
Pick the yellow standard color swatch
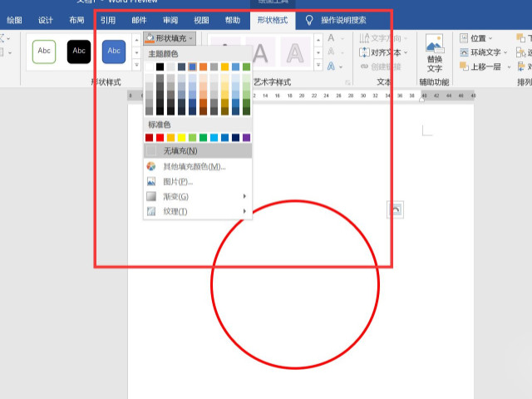coord(182,137)
